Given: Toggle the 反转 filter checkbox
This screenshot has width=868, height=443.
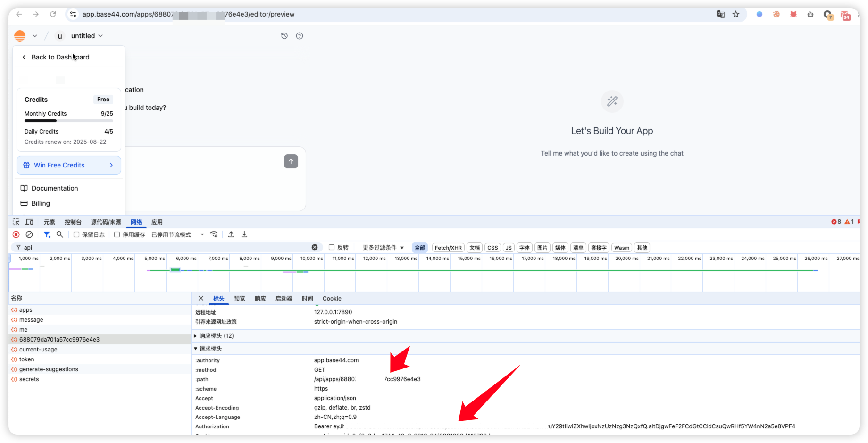Looking at the screenshot, I should (x=332, y=247).
